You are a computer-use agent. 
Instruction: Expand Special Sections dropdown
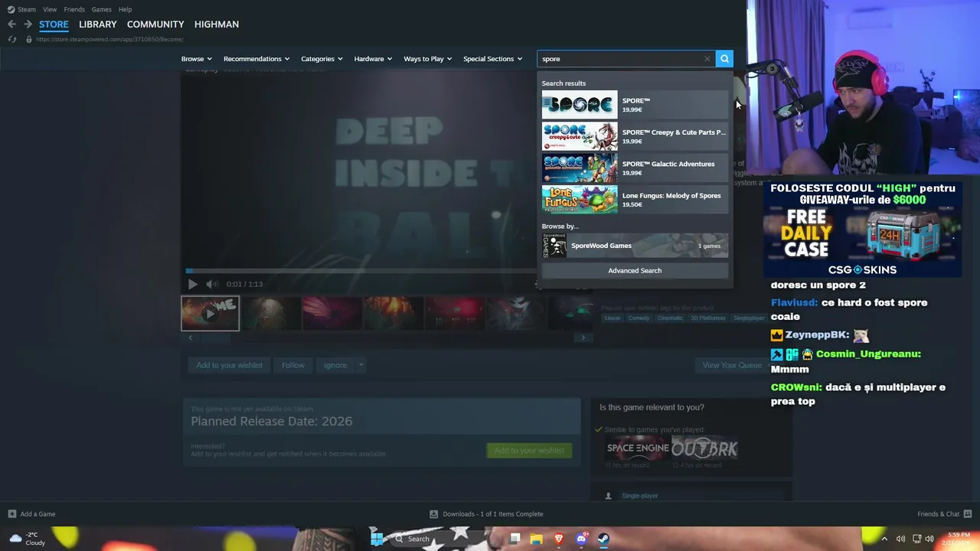coord(493,59)
